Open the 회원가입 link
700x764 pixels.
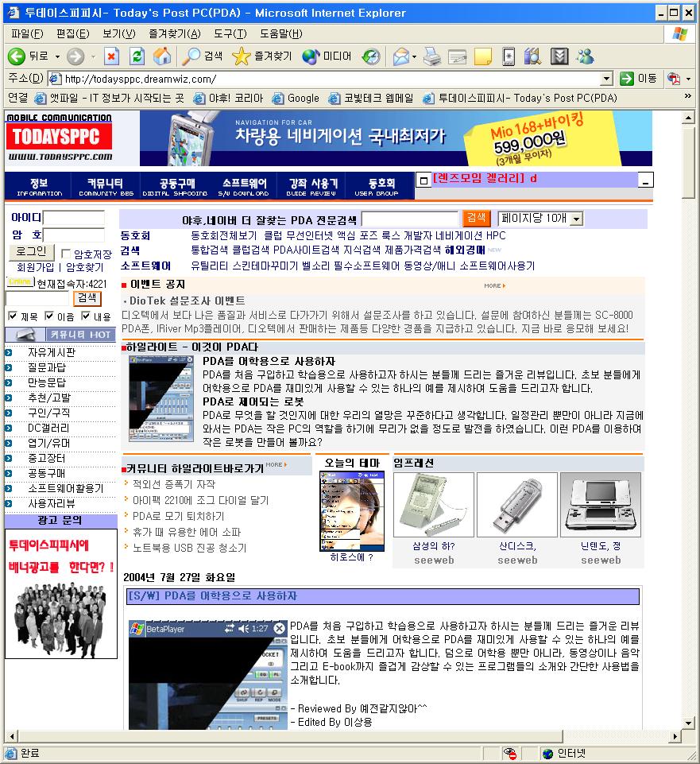pos(35,268)
